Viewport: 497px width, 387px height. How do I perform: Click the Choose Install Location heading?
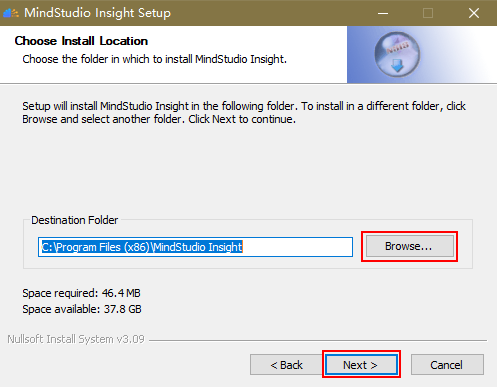pyautogui.click(x=81, y=41)
